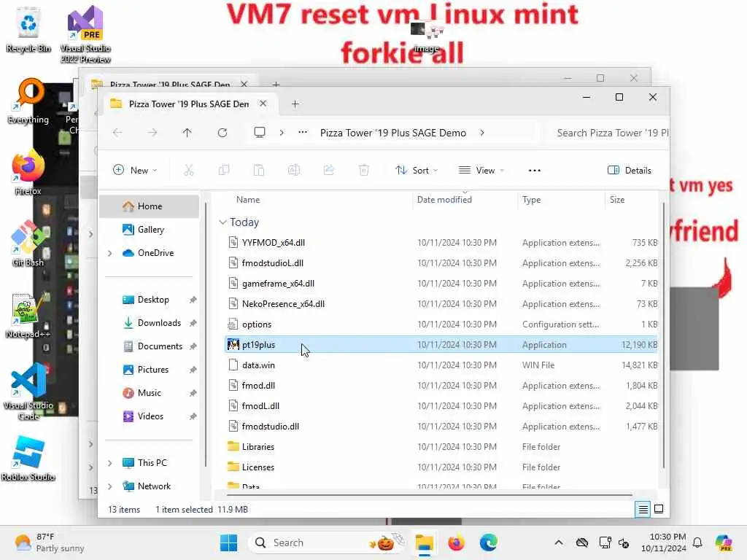Open the weather widget

click(x=49, y=542)
